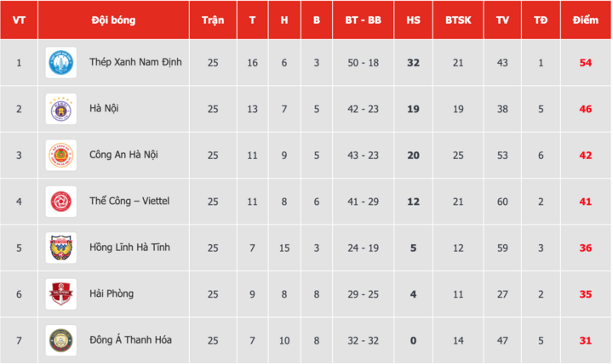The image size is (613, 364).
Task: Click the Đông Á Thanh Hóa club logo
Action: point(60,340)
